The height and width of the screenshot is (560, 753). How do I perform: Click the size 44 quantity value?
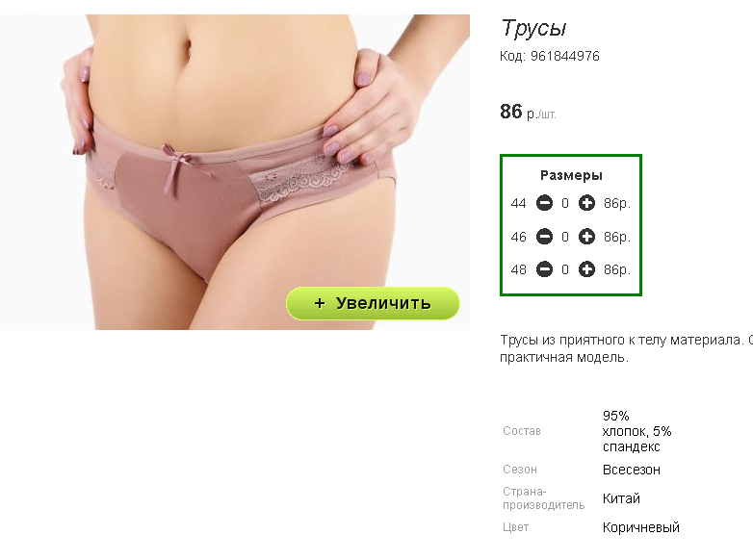click(565, 203)
